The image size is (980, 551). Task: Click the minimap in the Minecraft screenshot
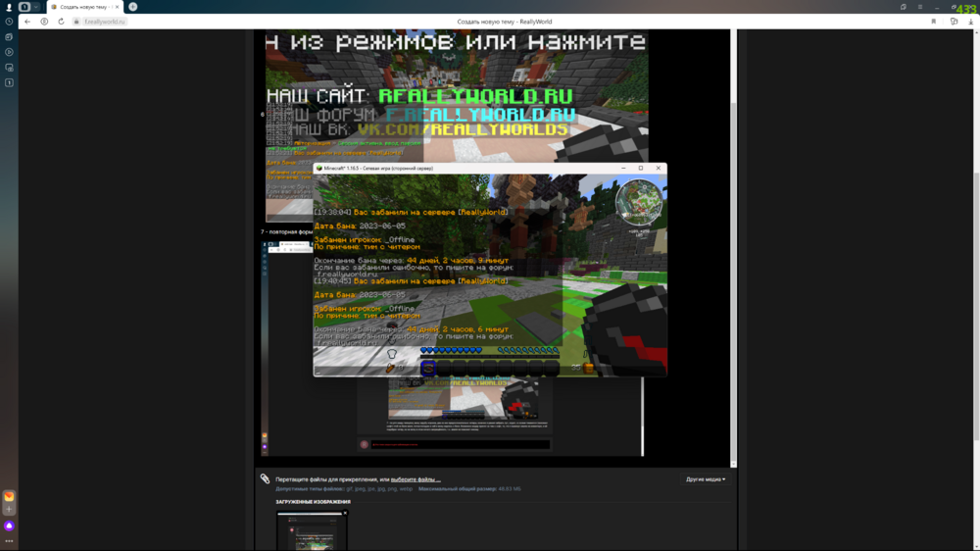[x=639, y=202]
